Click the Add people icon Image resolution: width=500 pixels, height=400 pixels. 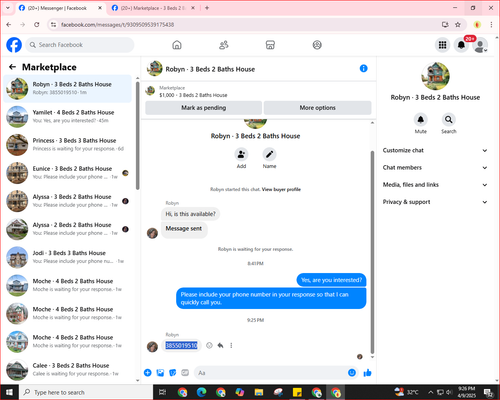(x=241, y=154)
